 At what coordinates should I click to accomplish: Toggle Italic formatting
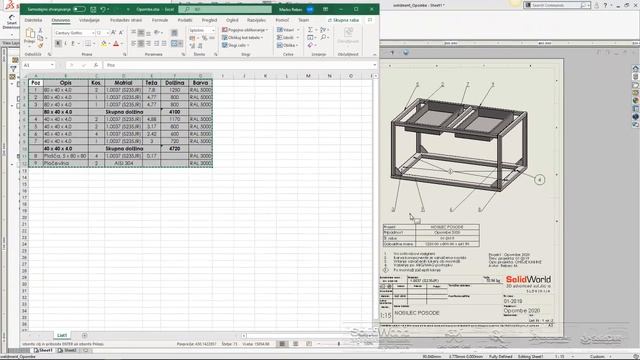(x=66, y=43)
